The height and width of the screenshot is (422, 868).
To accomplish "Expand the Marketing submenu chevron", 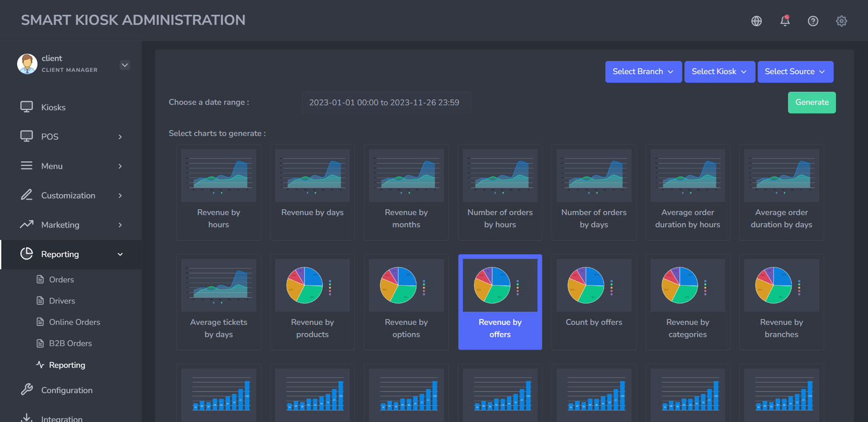I will tap(120, 225).
